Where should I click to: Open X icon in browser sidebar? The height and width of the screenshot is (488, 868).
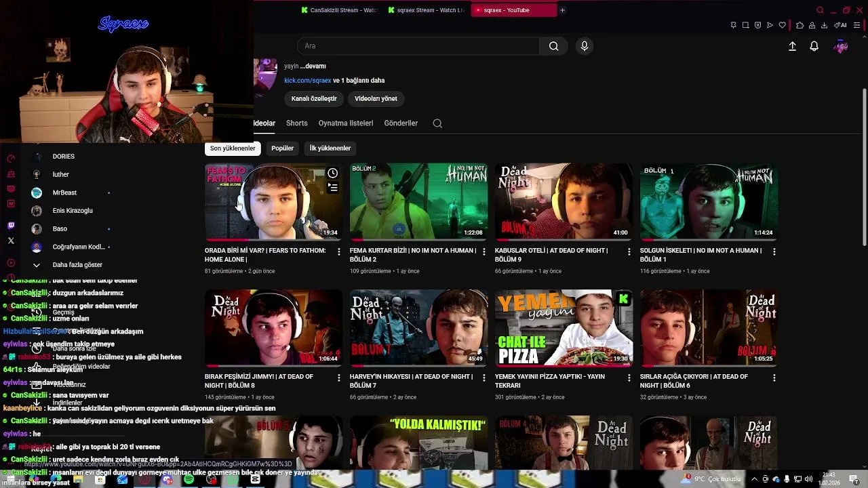coord(11,241)
